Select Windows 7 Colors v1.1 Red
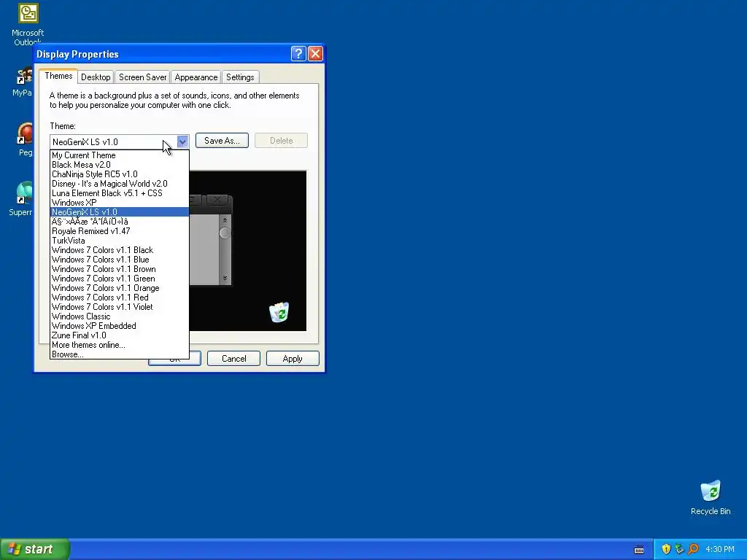747x560 pixels. [120, 297]
